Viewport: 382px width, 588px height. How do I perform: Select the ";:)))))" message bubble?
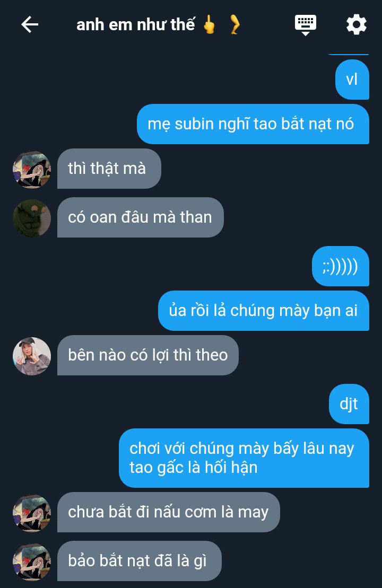[x=340, y=266]
